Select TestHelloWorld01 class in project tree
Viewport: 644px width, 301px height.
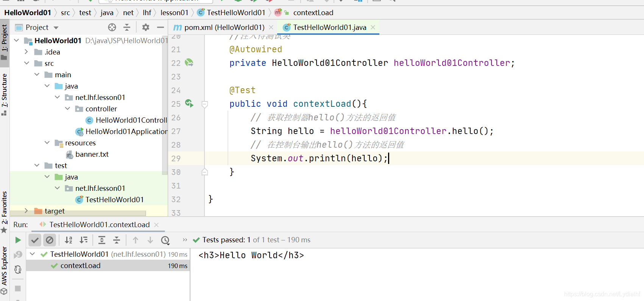[x=110, y=200]
